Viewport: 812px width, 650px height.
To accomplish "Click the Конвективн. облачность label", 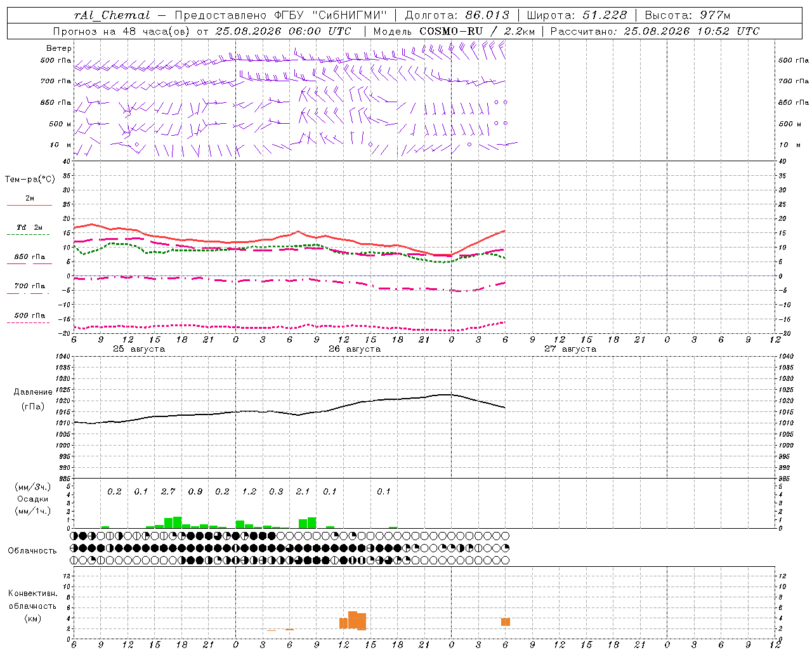I will point(32,606).
